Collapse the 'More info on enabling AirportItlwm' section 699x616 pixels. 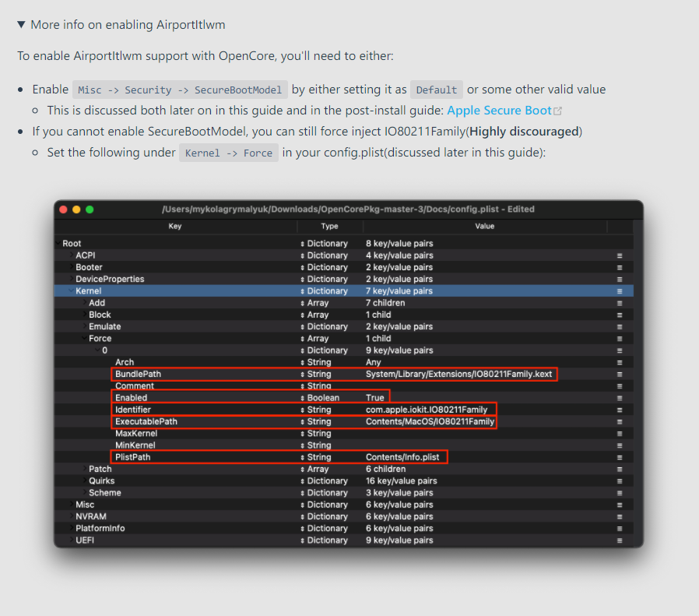21,25
